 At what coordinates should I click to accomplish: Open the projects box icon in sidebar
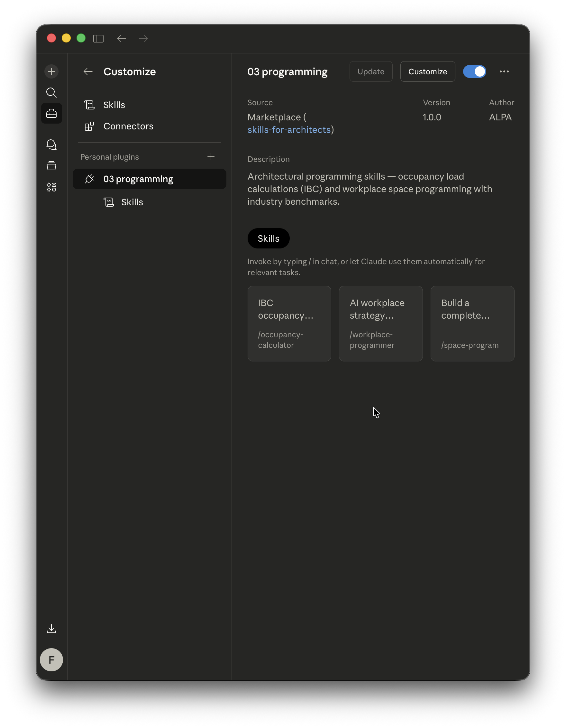point(51,166)
